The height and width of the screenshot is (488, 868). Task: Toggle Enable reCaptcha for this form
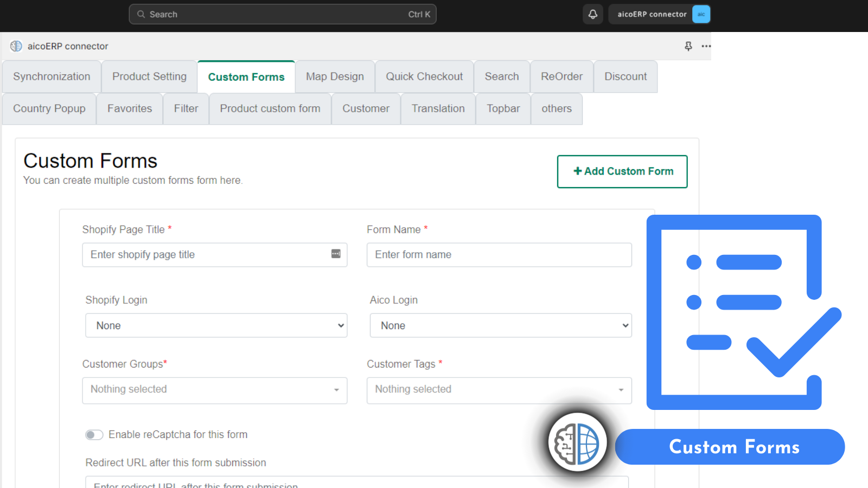point(94,435)
